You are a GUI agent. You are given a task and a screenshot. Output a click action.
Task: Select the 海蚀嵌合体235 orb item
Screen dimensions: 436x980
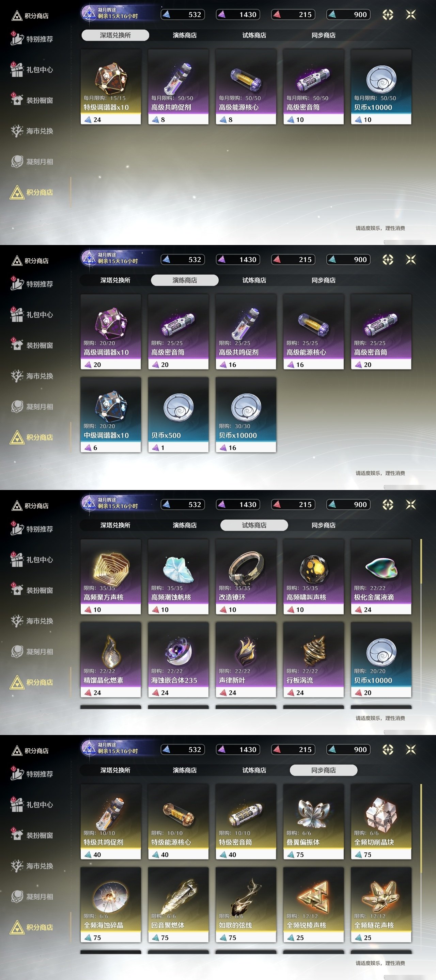point(178,659)
